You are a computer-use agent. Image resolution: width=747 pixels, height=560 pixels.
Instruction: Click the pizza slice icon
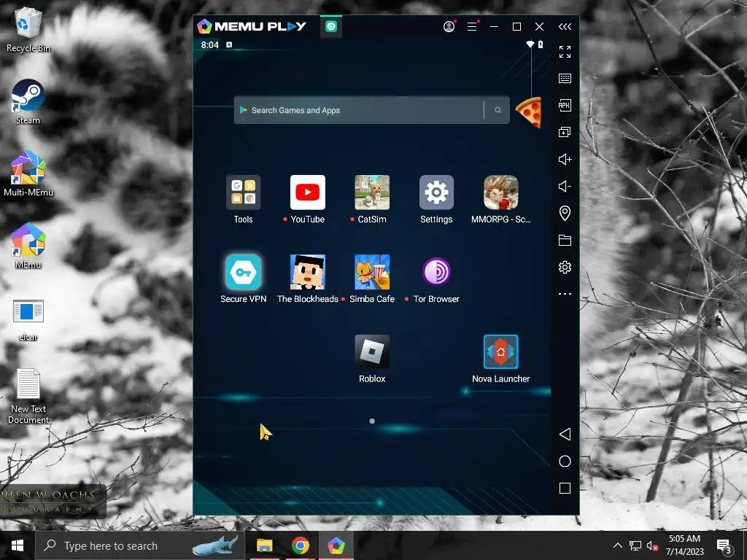[x=530, y=112]
